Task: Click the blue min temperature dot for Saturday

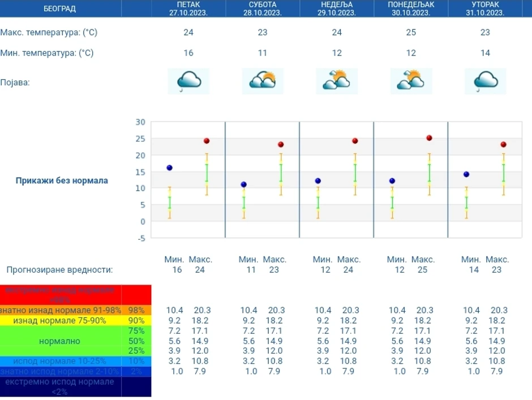Action: click(243, 184)
